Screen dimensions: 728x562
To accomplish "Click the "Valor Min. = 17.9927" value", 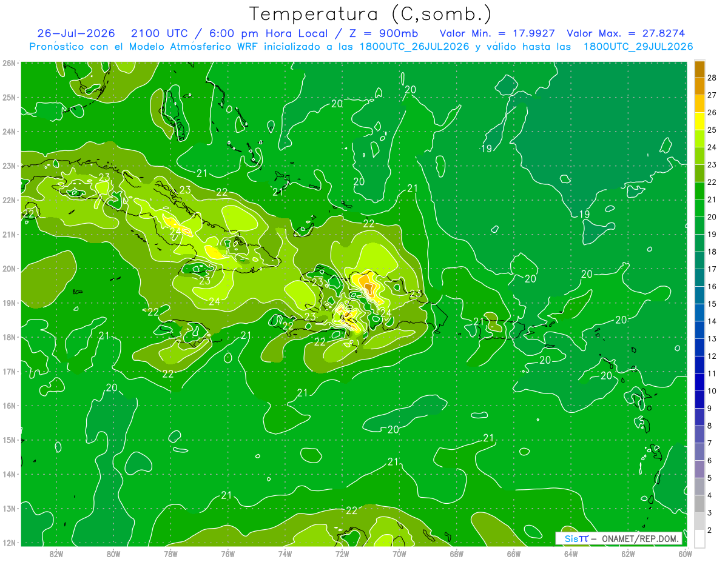I will click(497, 33).
